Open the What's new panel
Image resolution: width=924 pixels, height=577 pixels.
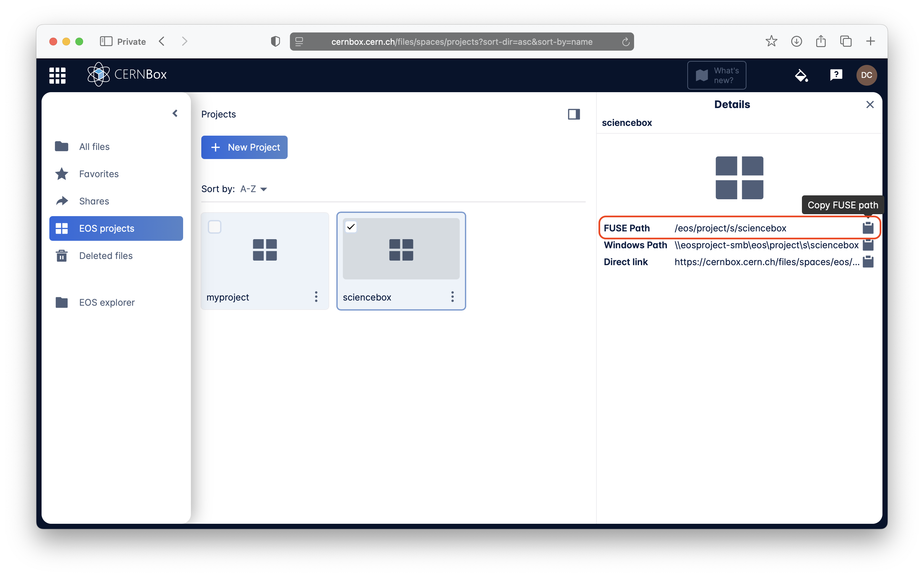tap(717, 75)
